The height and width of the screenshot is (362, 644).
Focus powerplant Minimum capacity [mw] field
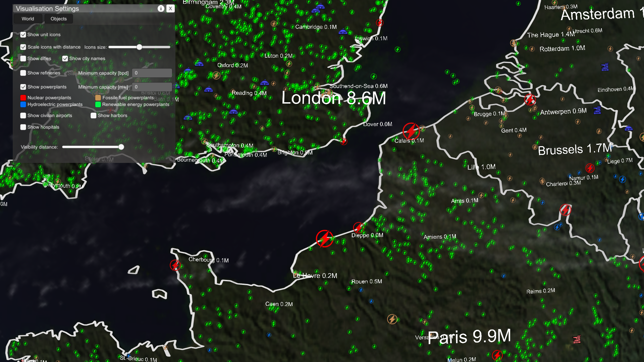(x=152, y=87)
